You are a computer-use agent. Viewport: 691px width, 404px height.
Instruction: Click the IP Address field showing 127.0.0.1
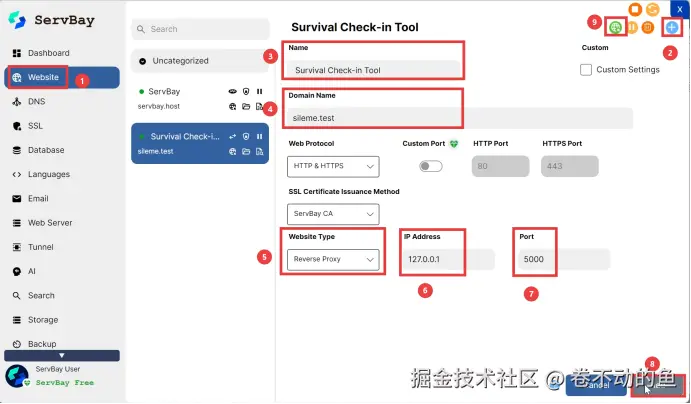coord(448,259)
